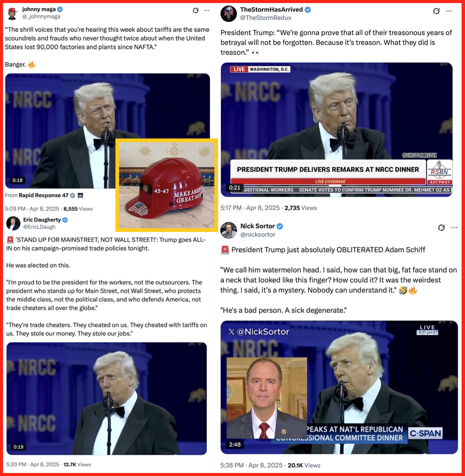Click the Grok icon on johnny maga's tweet
The image size is (465, 476).
pyautogui.click(x=196, y=11)
